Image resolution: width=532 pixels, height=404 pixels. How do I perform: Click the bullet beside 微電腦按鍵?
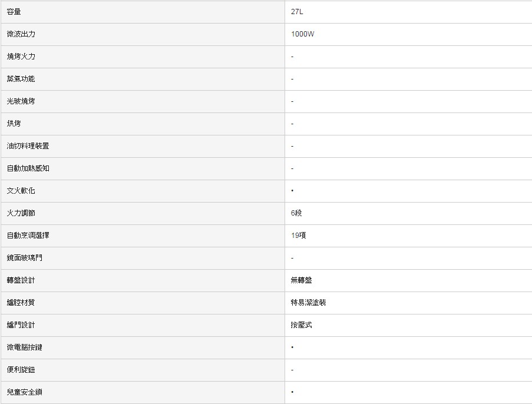coord(292,347)
